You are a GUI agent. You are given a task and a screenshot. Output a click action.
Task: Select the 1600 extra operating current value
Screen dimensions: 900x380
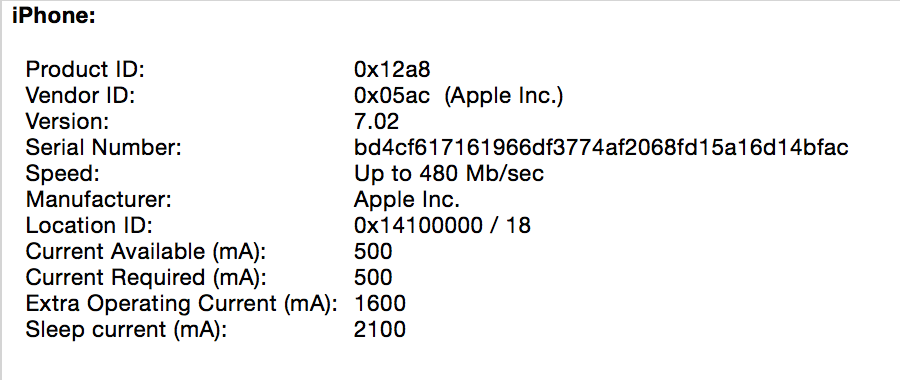click(x=380, y=304)
